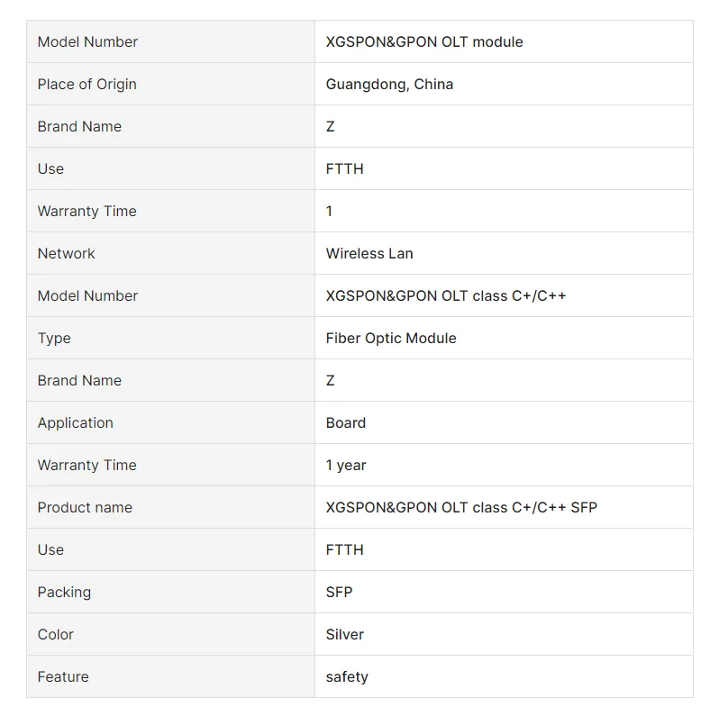Select the "Network" row label
Screen dimensions: 728x707
pyautogui.click(x=67, y=253)
